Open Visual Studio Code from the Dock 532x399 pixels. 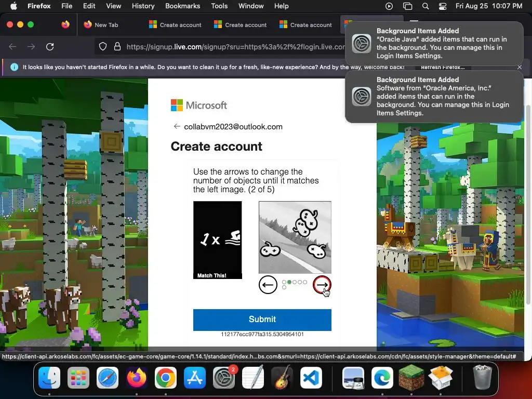click(x=311, y=378)
